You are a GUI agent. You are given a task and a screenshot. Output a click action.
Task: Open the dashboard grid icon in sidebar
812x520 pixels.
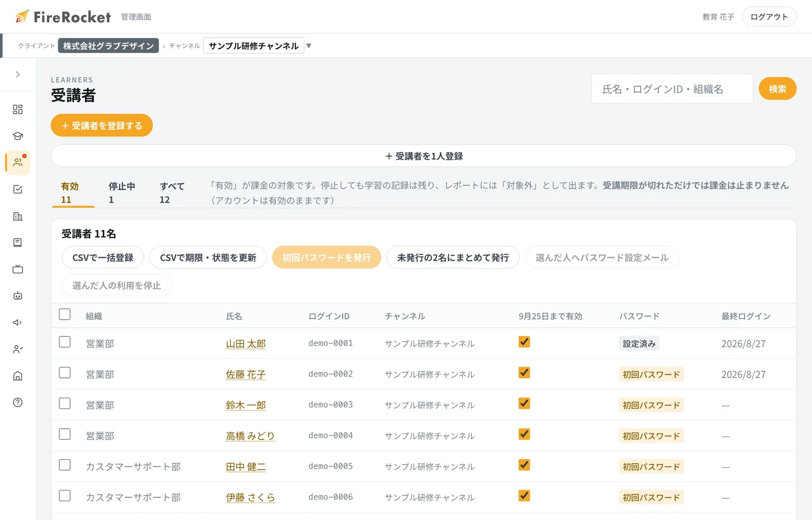coord(18,110)
